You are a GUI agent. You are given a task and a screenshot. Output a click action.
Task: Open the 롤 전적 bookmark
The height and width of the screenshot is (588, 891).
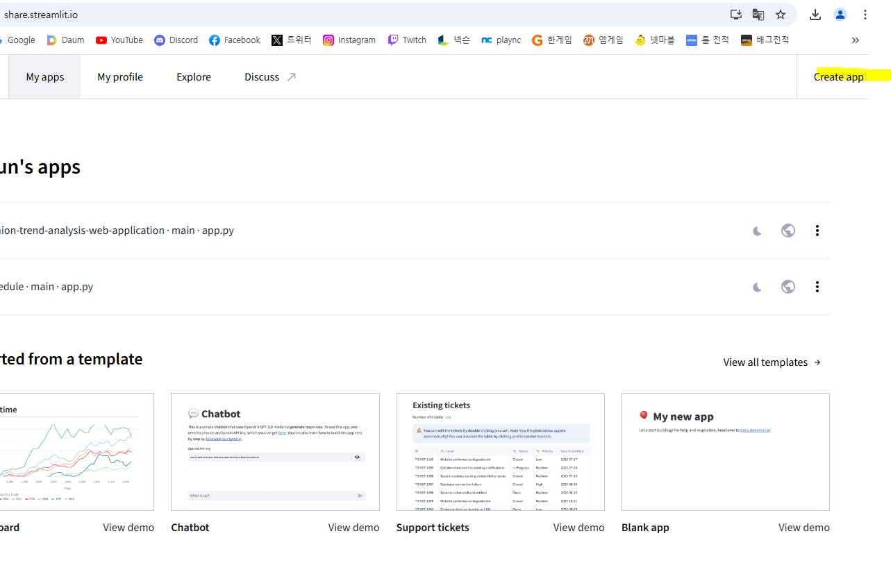708,40
